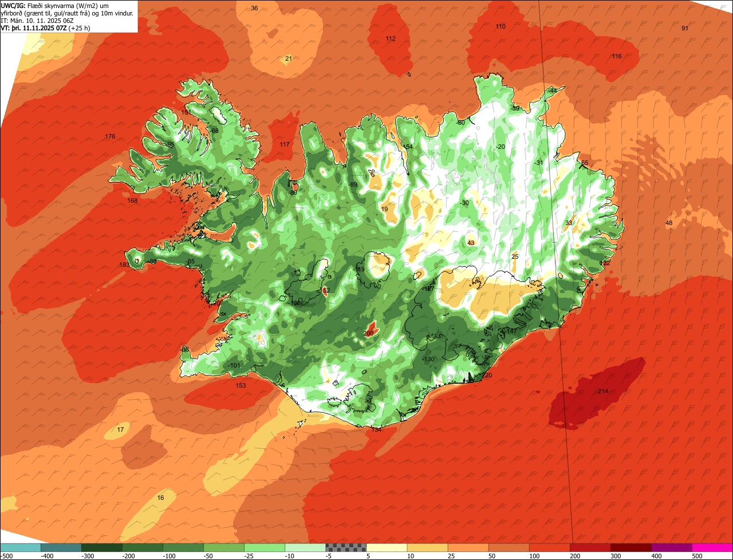Click the map value 117 in the northern bay
This screenshot has height=560, width=733.
click(x=285, y=145)
